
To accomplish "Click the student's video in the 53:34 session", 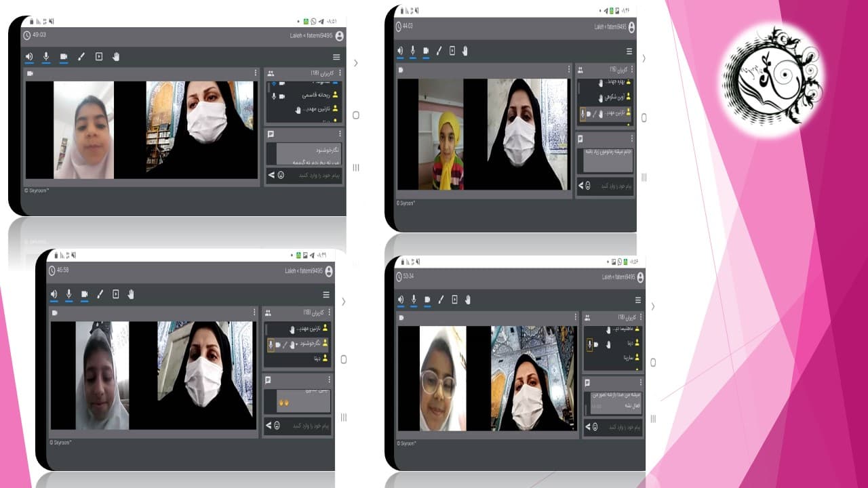I will click(x=443, y=379).
